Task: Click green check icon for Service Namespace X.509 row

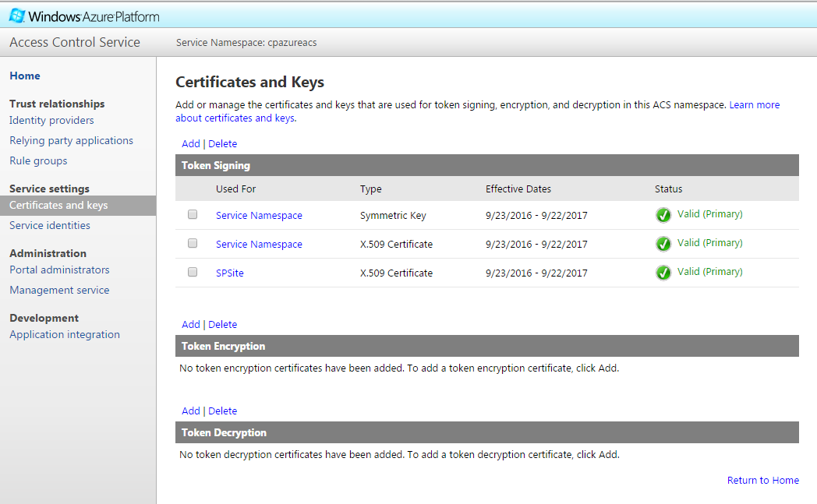Action: [x=663, y=244]
